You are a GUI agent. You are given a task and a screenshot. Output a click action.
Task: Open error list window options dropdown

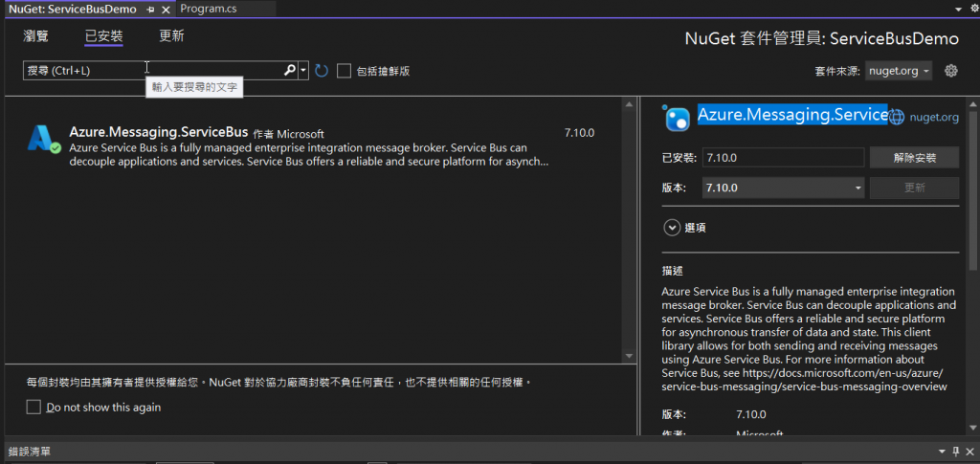(943, 451)
